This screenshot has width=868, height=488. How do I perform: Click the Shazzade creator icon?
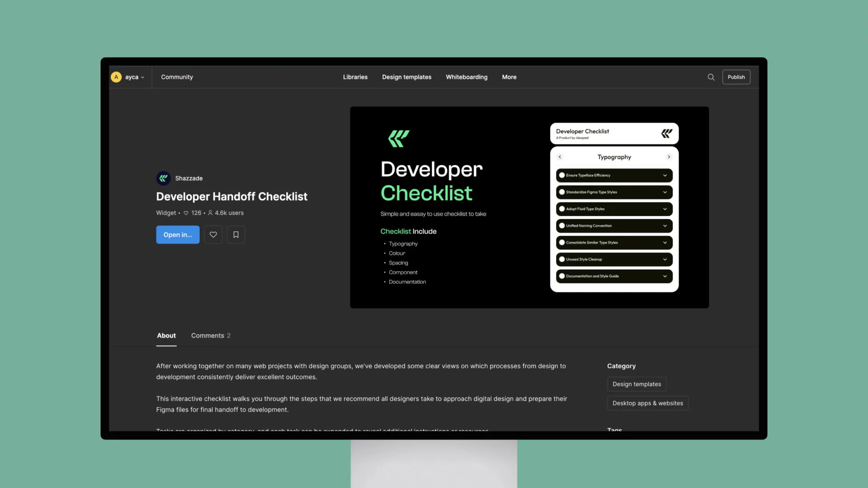point(162,178)
